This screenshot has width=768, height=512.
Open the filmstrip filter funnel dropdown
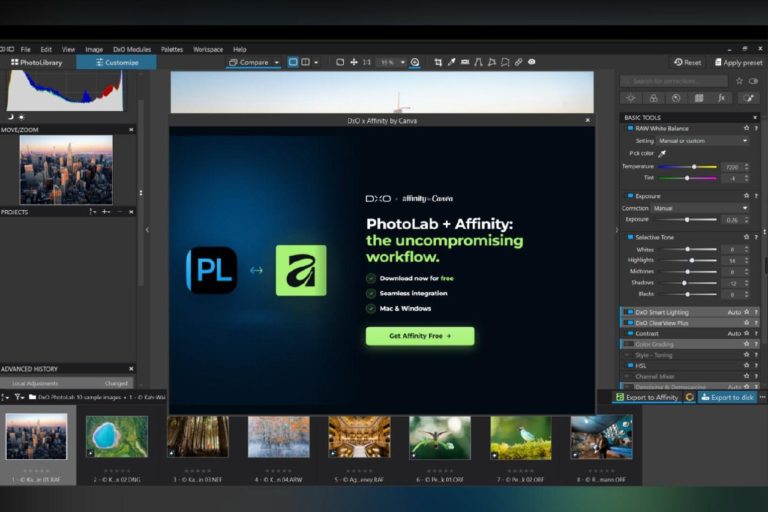pyautogui.click(x=19, y=397)
